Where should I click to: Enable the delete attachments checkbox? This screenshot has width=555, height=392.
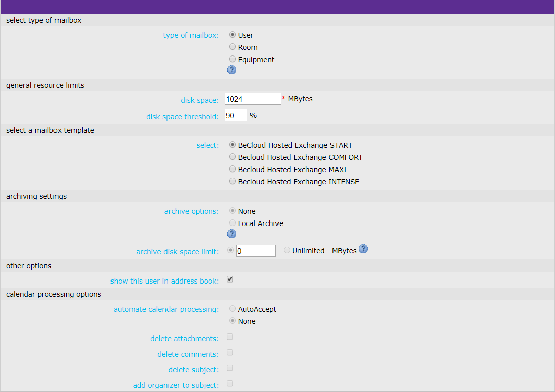point(230,337)
